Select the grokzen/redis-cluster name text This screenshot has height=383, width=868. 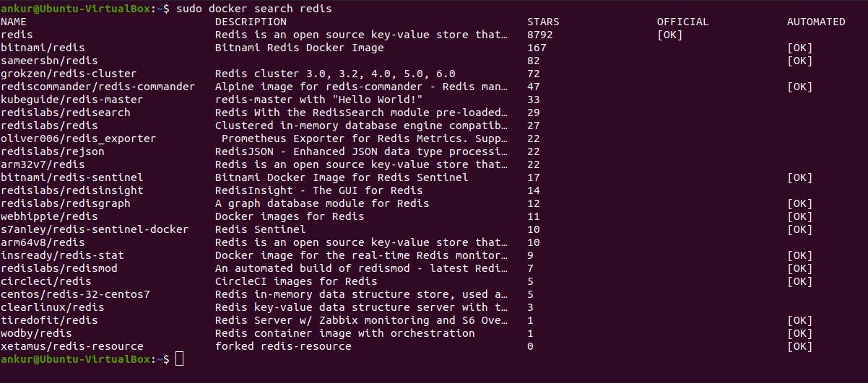(69, 74)
